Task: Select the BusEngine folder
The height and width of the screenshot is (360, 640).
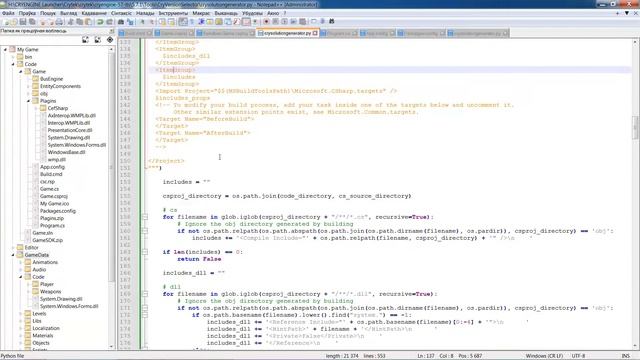Action: point(51,79)
